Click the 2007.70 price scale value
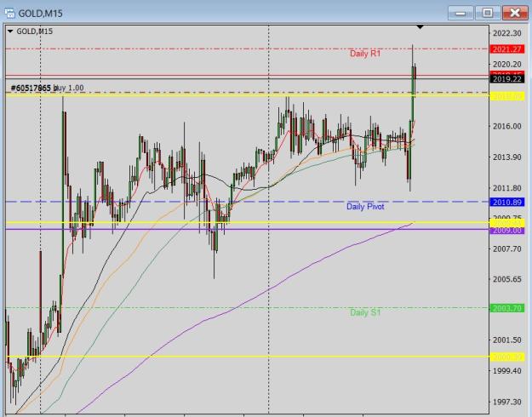Screen dimensions: 532x417 pyautogui.click(x=507, y=249)
